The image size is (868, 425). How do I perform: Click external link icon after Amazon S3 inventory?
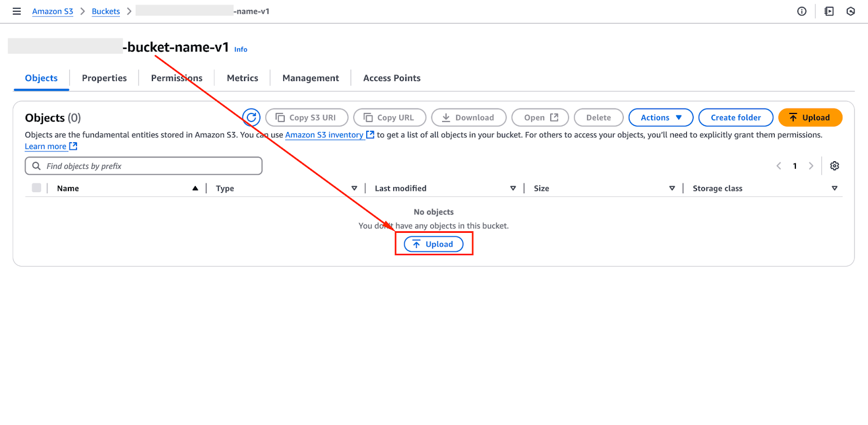370,135
